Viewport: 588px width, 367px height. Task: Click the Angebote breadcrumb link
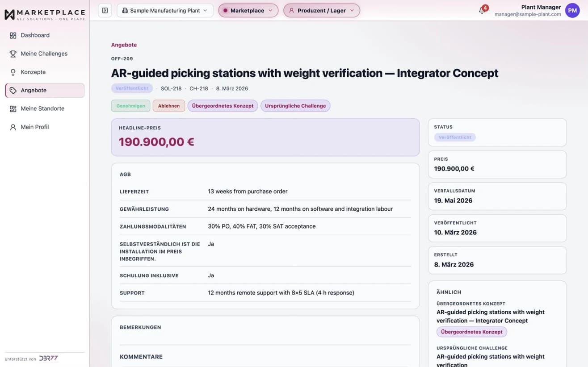pos(124,45)
